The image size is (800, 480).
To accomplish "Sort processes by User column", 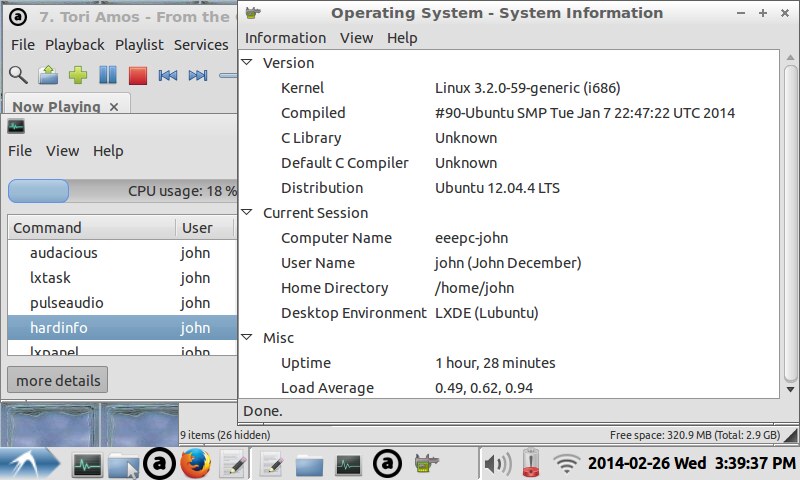I will pyautogui.click(x=204, y=228).
